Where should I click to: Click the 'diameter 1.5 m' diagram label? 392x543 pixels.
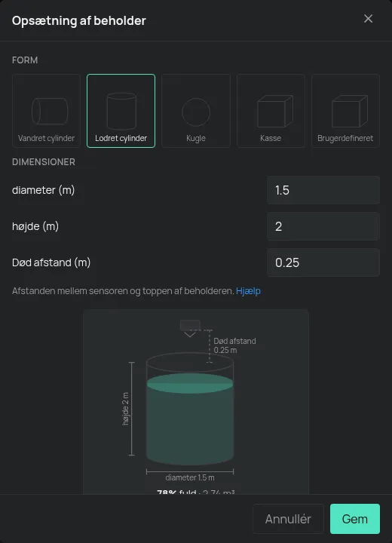(190, 477)
